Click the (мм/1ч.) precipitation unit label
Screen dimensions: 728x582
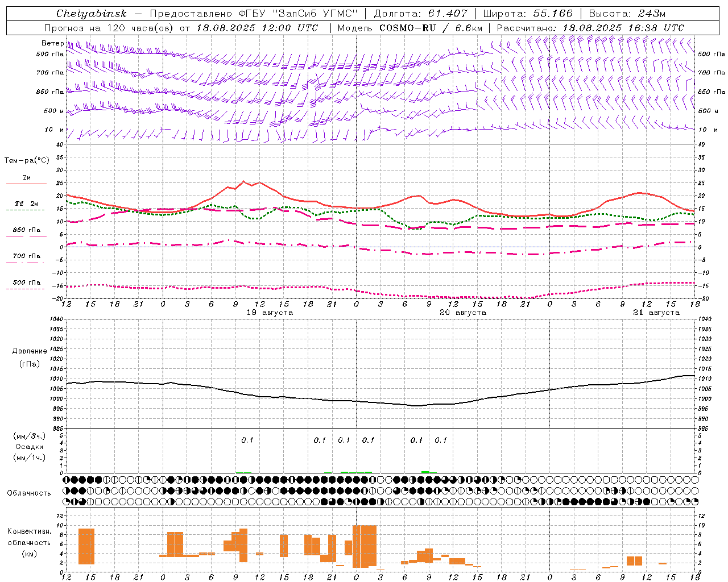(x=30, y=458)
